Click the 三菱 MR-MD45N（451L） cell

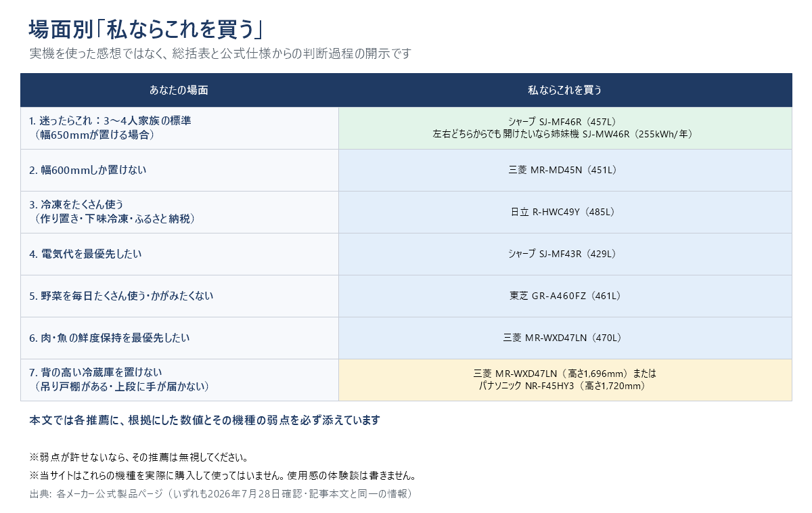coord(565,170)
